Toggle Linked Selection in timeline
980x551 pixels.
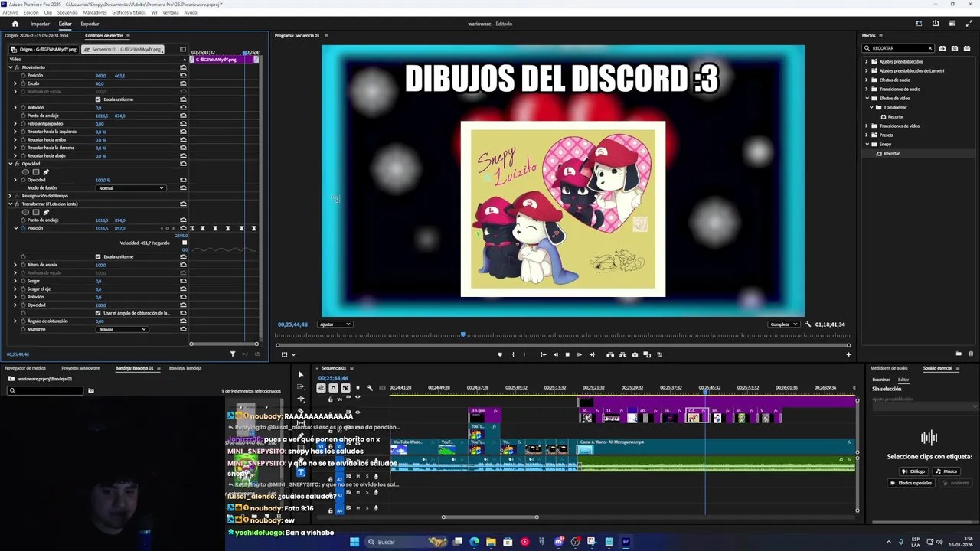(345, 388)
